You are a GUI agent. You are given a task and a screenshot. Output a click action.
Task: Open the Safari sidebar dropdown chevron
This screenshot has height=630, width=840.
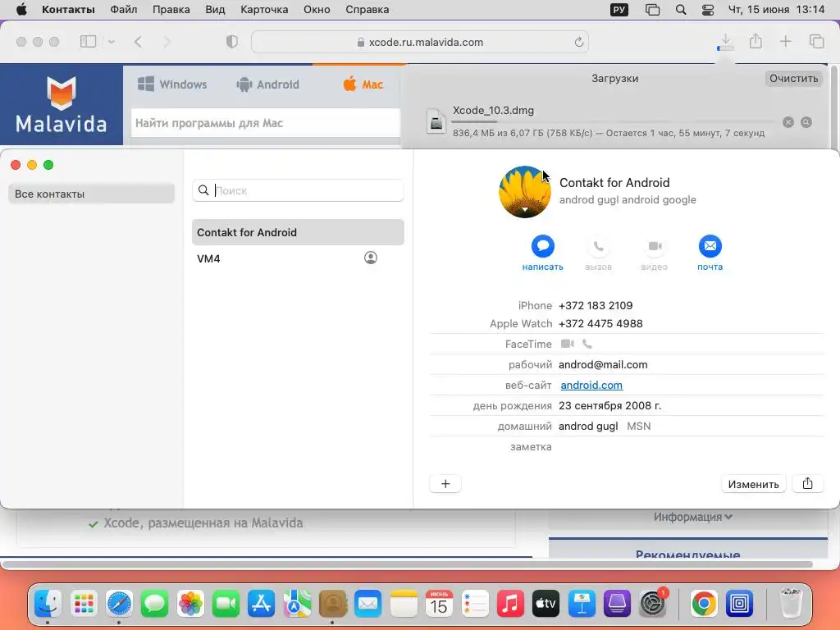coord(112,41)
